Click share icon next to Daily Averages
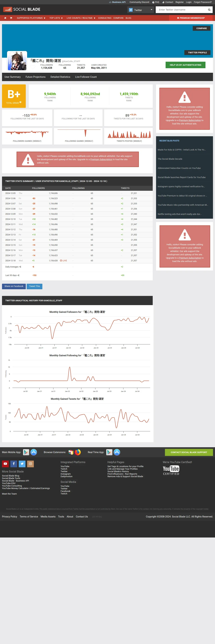 click(x=20, y=267)
